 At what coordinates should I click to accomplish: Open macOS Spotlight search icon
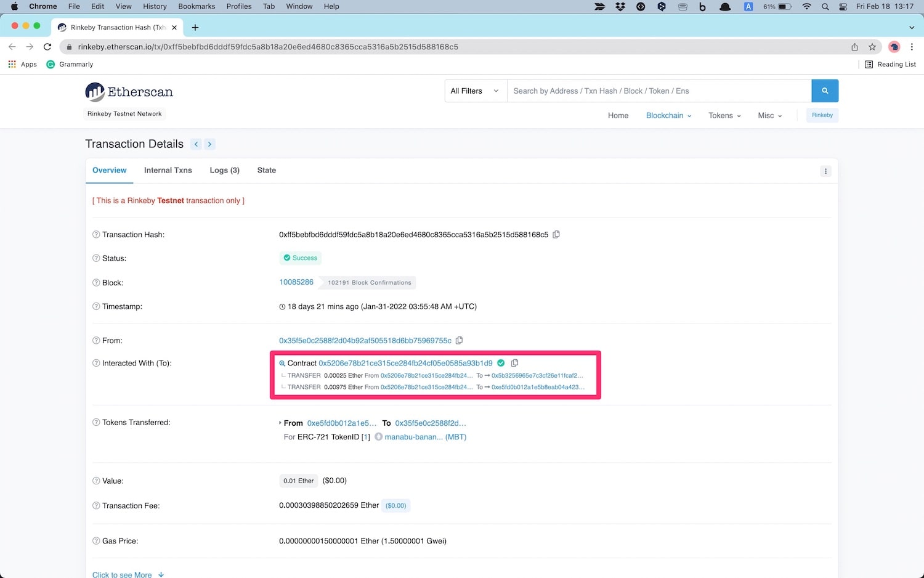[825, 6]
